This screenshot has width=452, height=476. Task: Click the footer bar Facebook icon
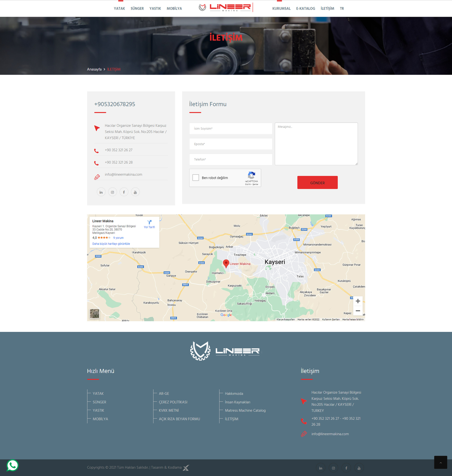coord(346,468)
